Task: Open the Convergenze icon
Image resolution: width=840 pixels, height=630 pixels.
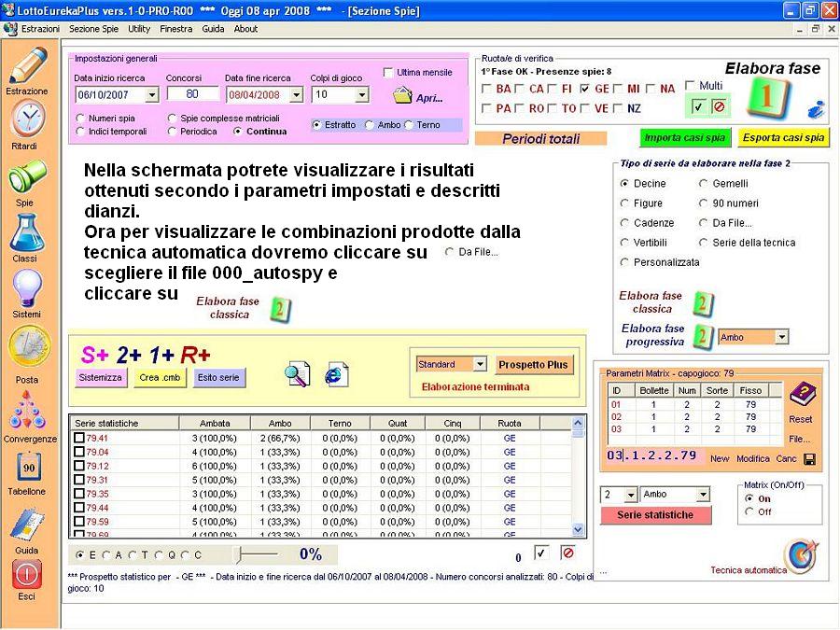Action: click(26, 411)
